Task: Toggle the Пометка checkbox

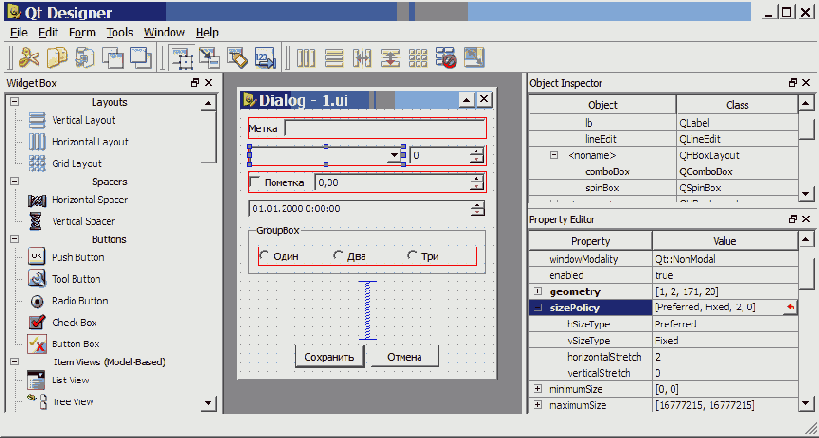Action: click(257, 183)
